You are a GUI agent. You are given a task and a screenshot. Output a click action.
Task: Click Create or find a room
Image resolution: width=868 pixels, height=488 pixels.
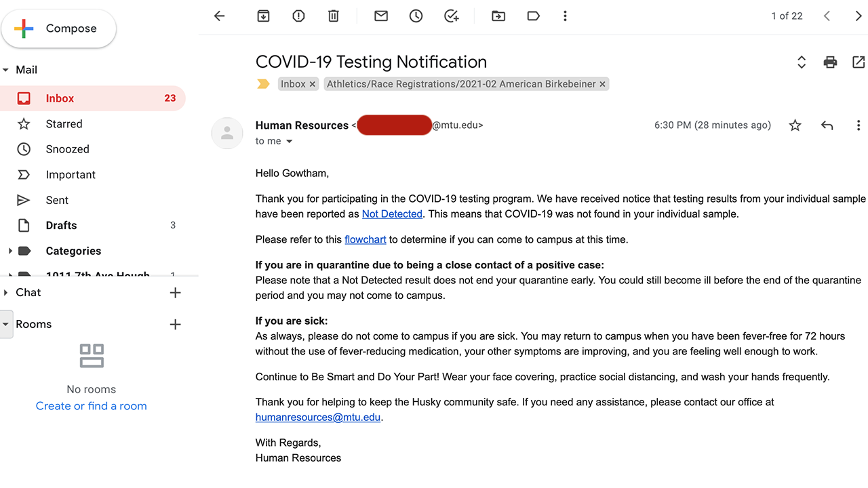tap(91, 406)
